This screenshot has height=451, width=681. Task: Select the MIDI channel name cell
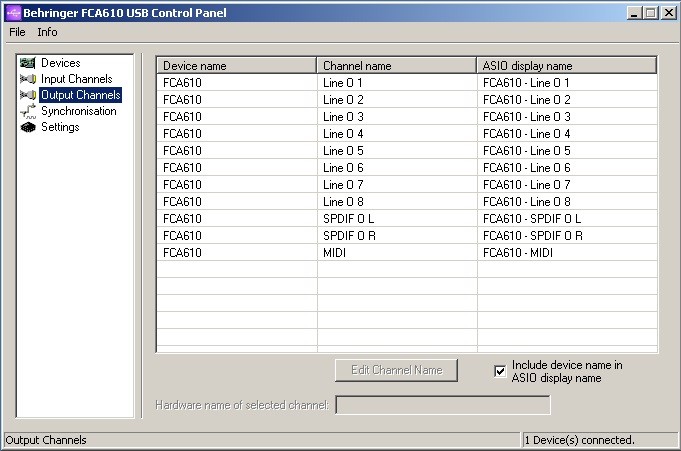pyautogui.click(x=397, y=252)
